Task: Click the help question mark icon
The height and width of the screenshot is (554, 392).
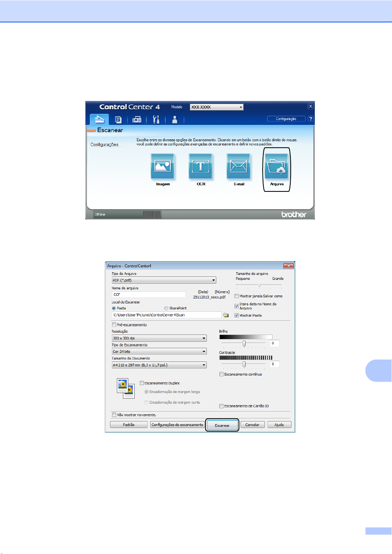Action: (310, 119)
